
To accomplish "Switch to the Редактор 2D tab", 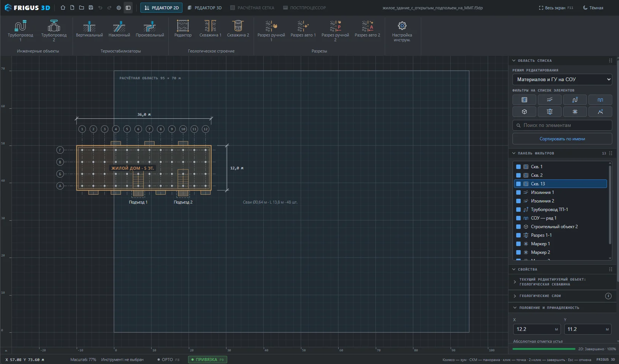I will click(x=161, y=8).
